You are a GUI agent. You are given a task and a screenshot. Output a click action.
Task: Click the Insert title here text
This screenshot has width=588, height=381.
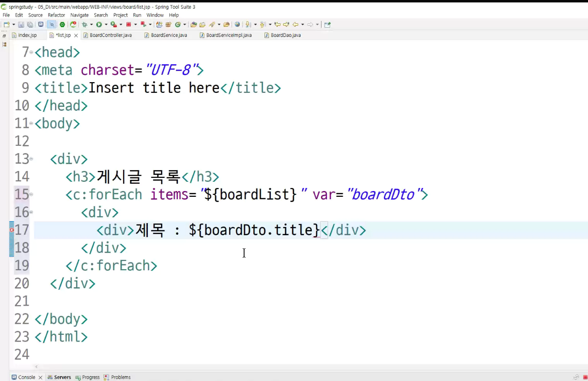154,88
